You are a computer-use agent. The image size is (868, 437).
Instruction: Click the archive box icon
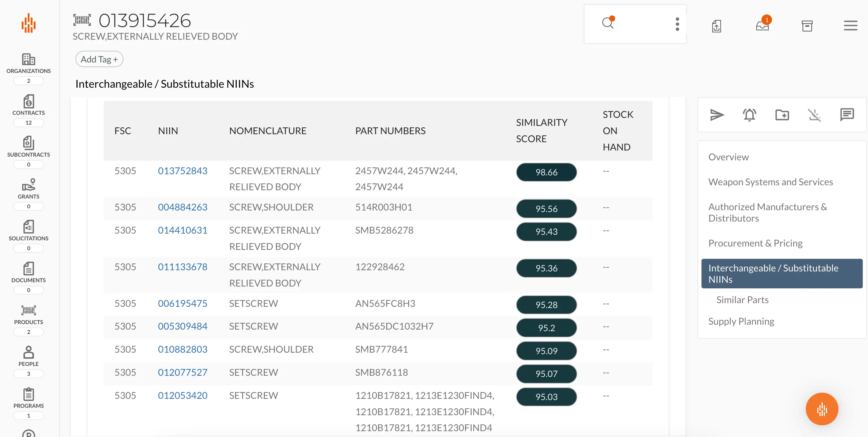pyautogui.click(x=808, y=26)
